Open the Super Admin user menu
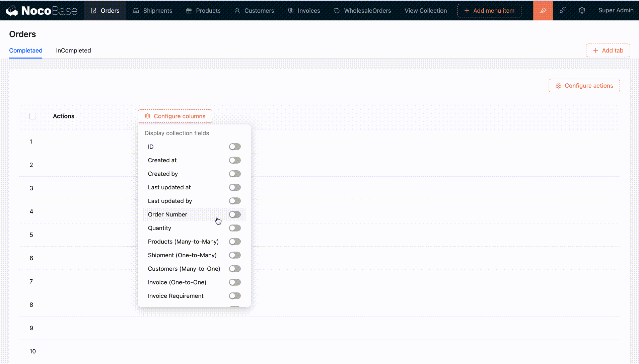 tap(616, 10)
